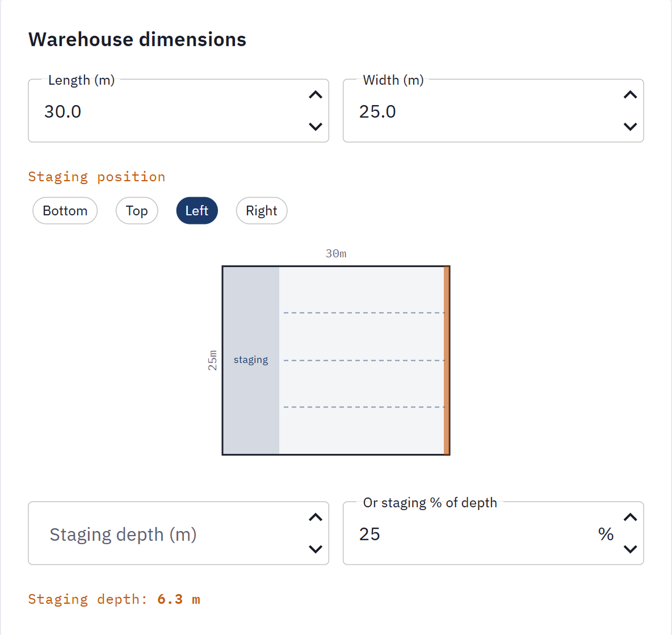Select Right as the staging position

[x=261, y=211]
